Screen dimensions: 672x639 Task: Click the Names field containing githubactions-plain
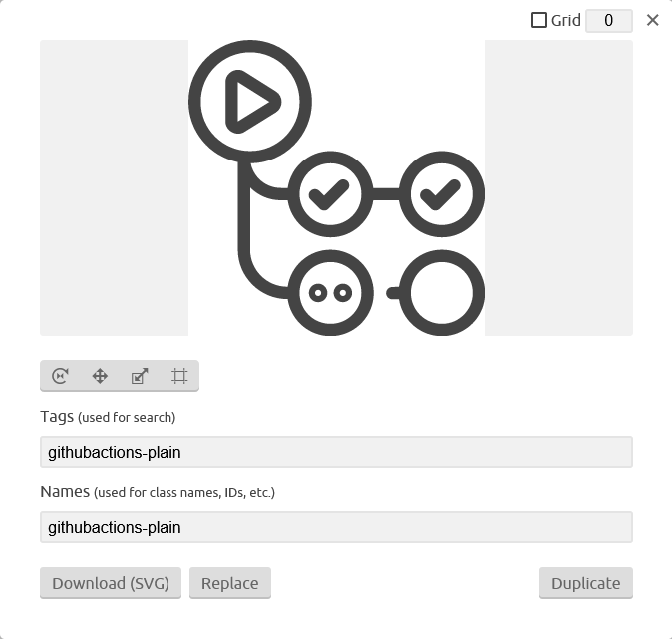[336, 527]
